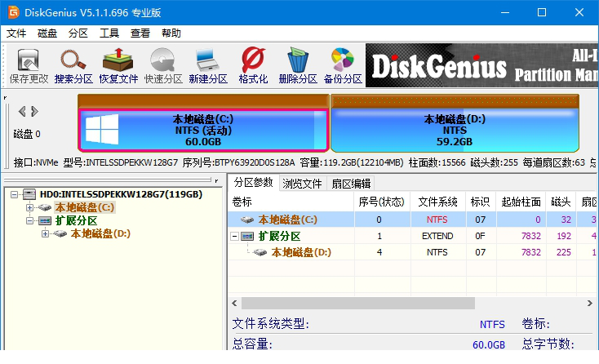The width and height of the screenshot is (599, 364).
Task: Switch to the 扇区编辑 tab
Action: [351, 184]
